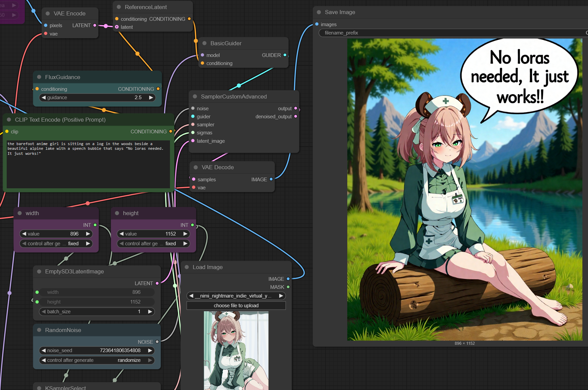Open RandomNoise control after generate randomize dropdown
Image resolution: width=588 pixels, height=390 pixels.
97,360
